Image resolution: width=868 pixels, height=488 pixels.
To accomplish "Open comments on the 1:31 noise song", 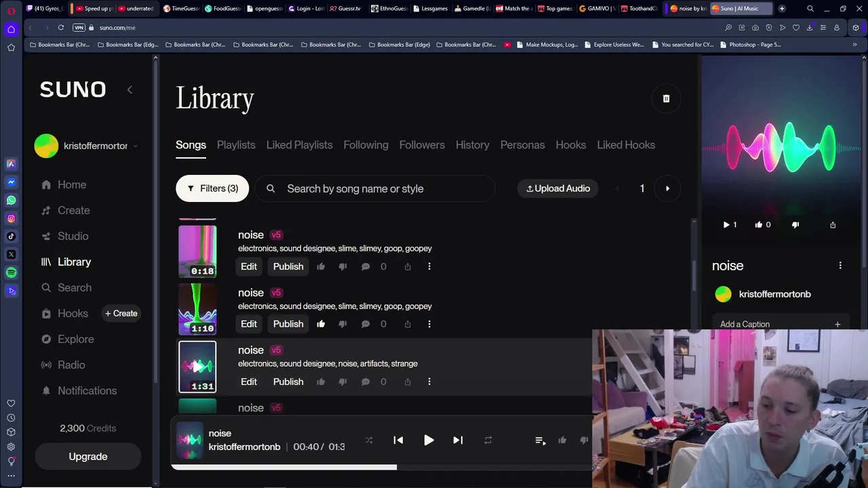I will coord(366,382).
